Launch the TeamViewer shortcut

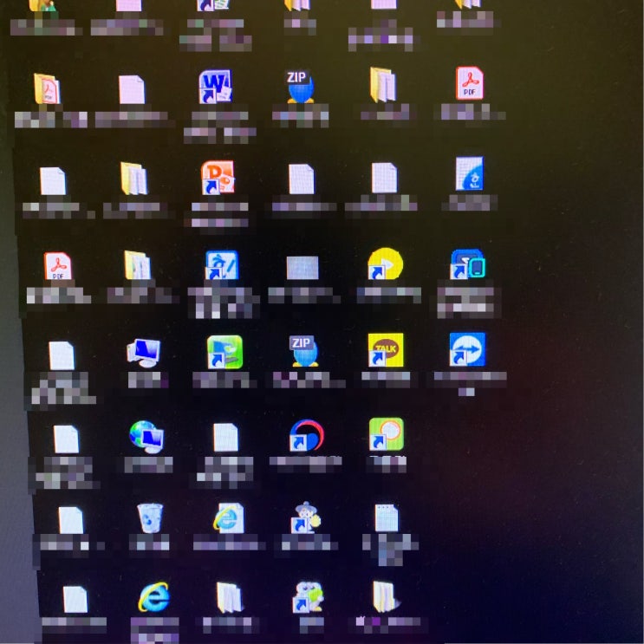click(467, 349)
